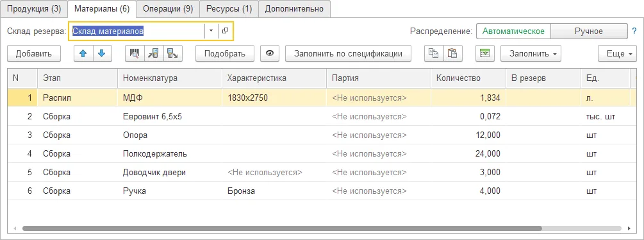Click the Подобрать button
The height and width of the screenshot is (240, 644).
tap(225, 53)
